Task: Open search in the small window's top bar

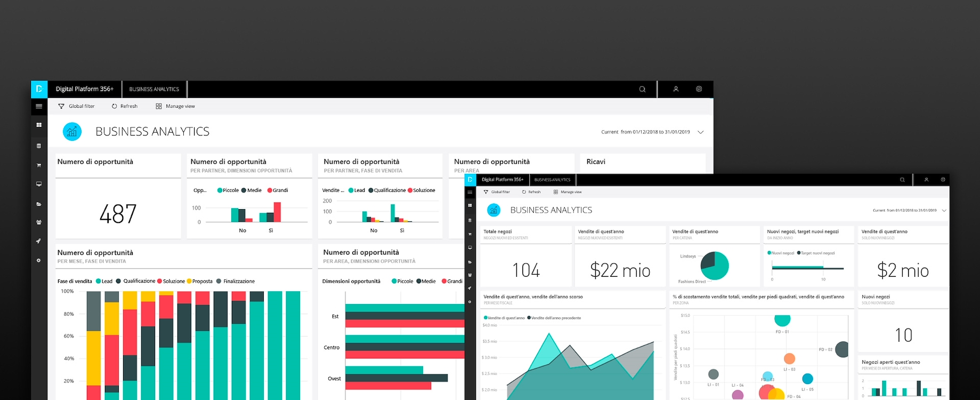Action: tap(902, 180)
